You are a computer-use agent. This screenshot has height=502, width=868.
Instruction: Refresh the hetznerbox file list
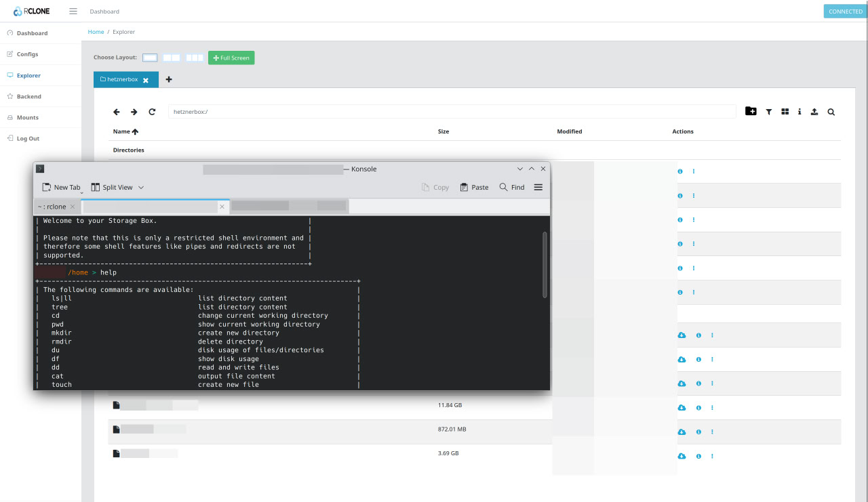pyautogui.click(x=152, y=112)
